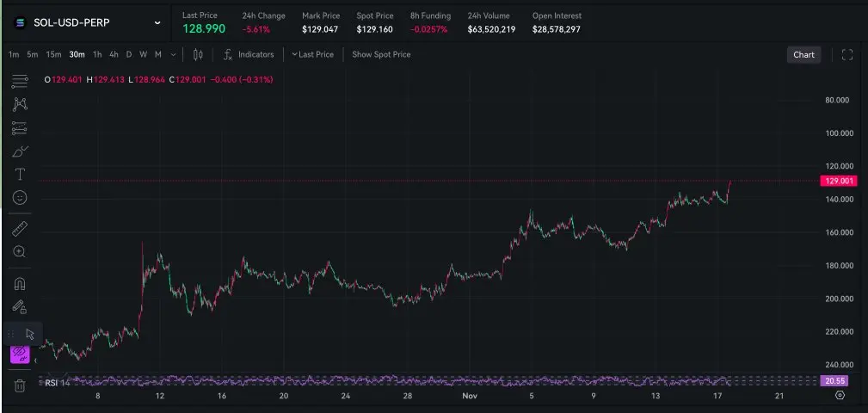Image resolution: width=868 pixels, height=413 pixels.
Task: Click the 128.990 last price value
Action: 204,29
